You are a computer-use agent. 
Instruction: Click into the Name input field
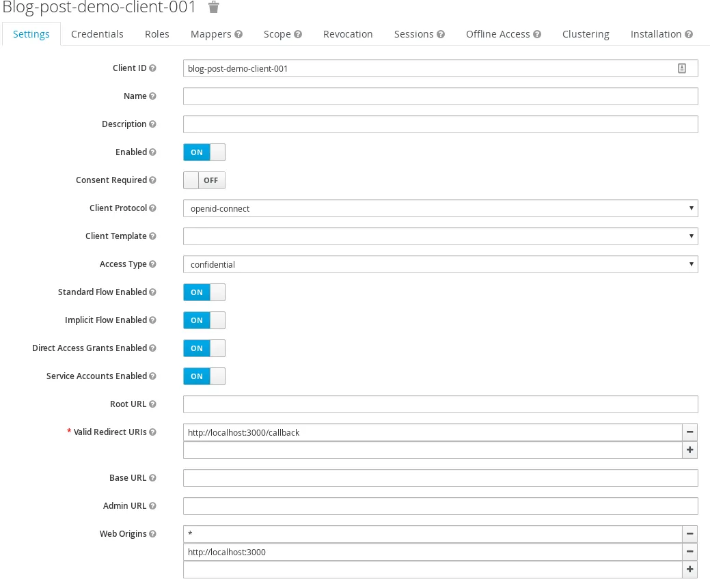pyautogui.click(x=441, y=96)
